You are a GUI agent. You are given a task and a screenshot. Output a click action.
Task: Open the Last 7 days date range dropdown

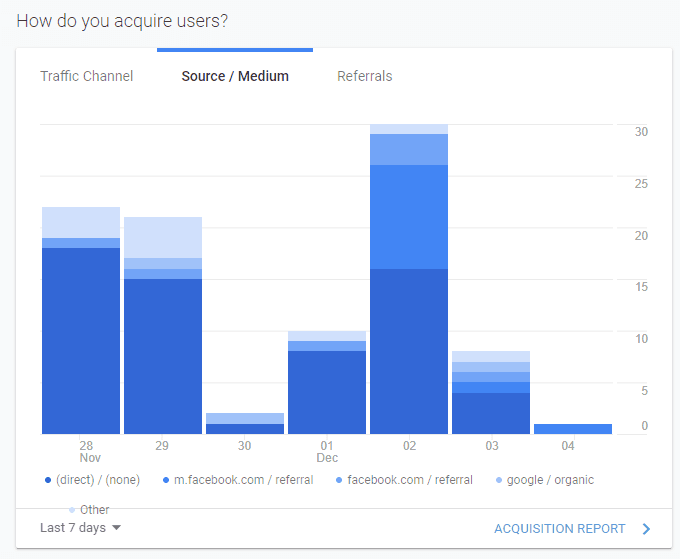80,528
